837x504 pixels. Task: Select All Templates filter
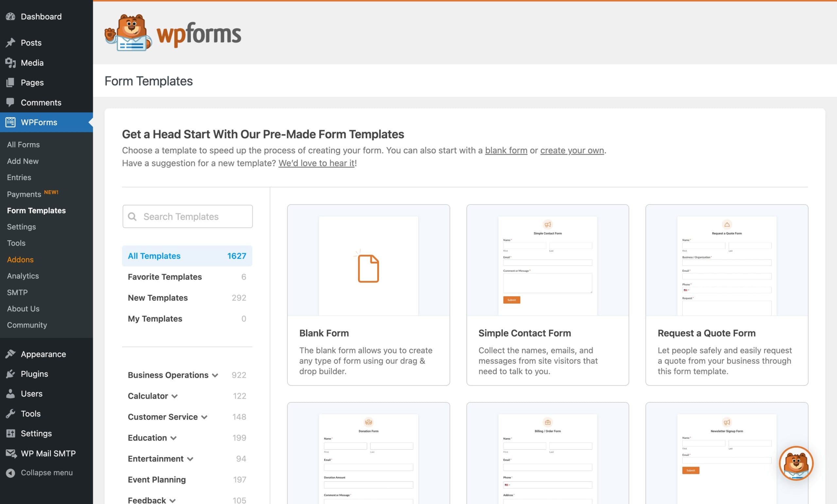pyautogui.click(x=187, y=256)
